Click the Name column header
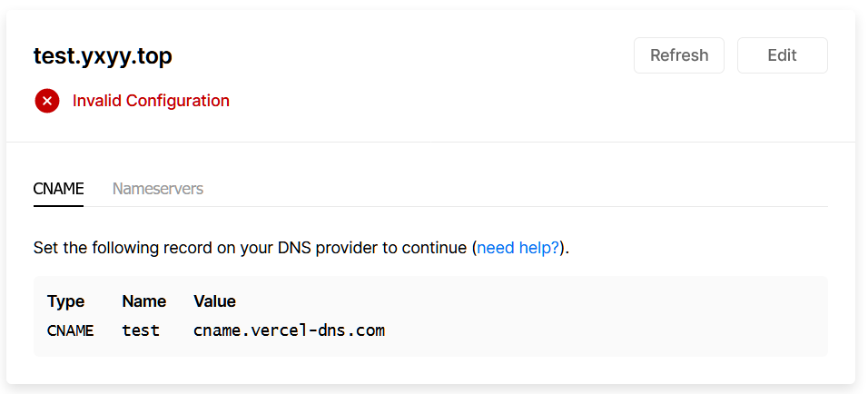868x394 pixels. [143, 301]
